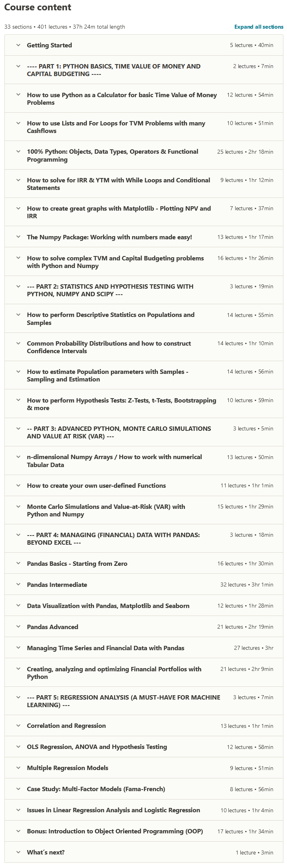Viewport: 287px width, 868px height.
Task: Select Bonus: Introduction to Object Oriented Programming
Action: [115, 831]
